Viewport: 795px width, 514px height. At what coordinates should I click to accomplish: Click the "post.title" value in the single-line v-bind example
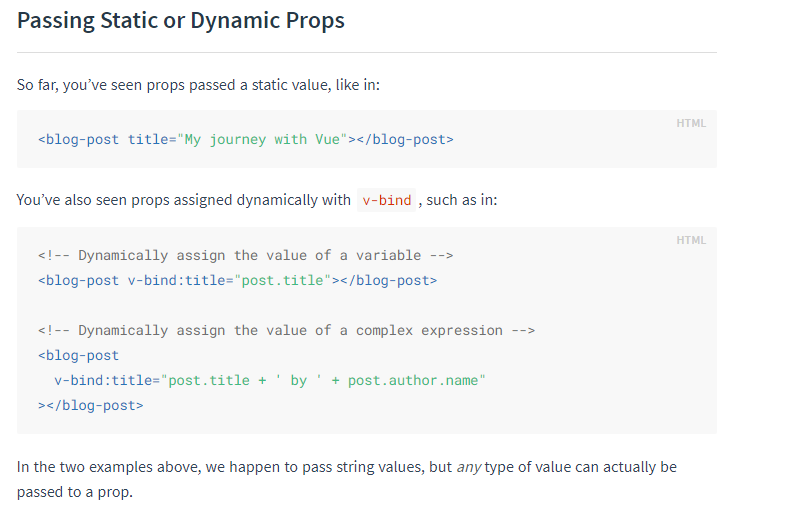pyautogui.click(x=283, y=280)
